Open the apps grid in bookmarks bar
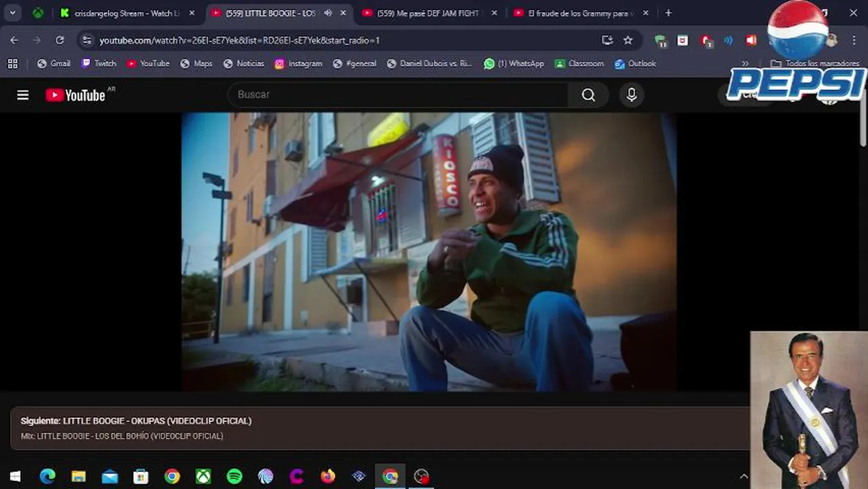This screenshot has height=489, width=868. [x=12, y=63]
